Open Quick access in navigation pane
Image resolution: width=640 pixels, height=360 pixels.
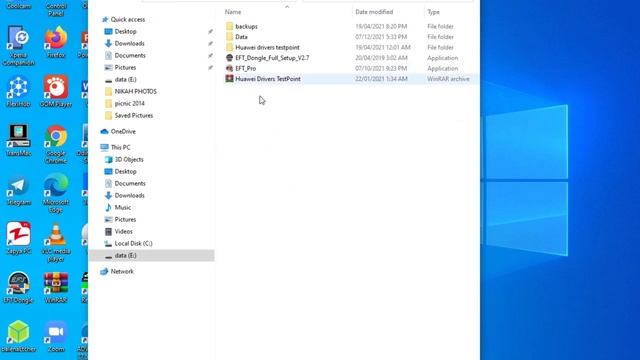pos(127,19)
